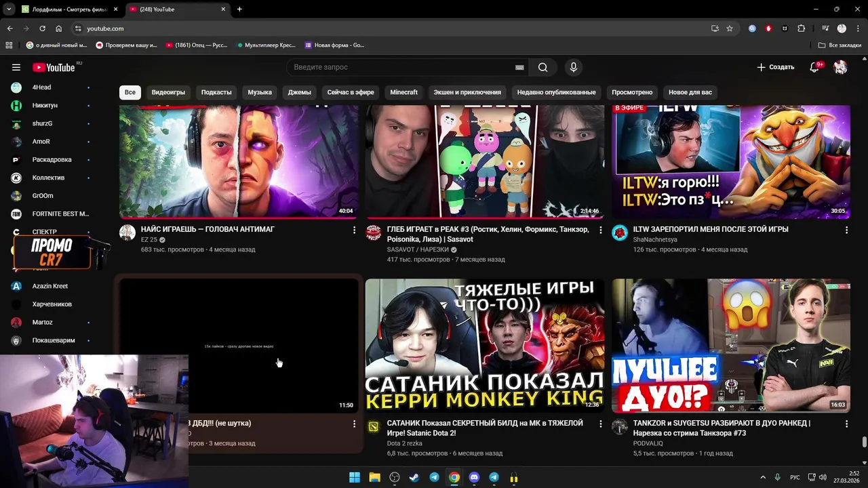This screenshot has height=488, width=868.
Task: Open the YouTube account avatar menu
Action: (x=840, y=67)
